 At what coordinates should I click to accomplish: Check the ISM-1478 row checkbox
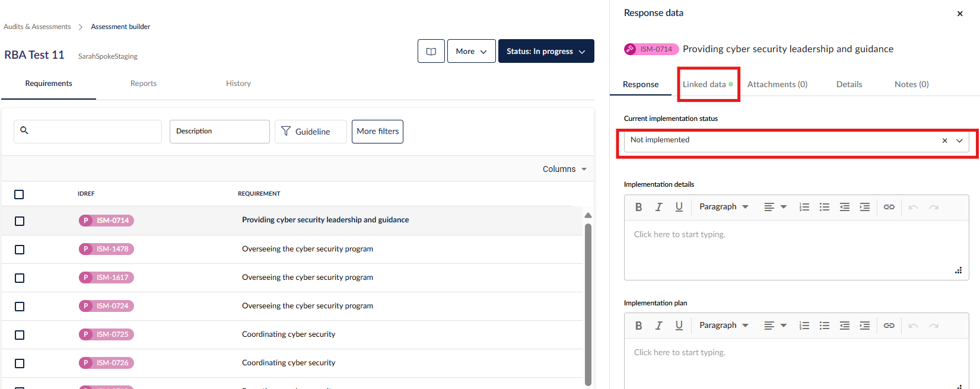click(20, 250)
